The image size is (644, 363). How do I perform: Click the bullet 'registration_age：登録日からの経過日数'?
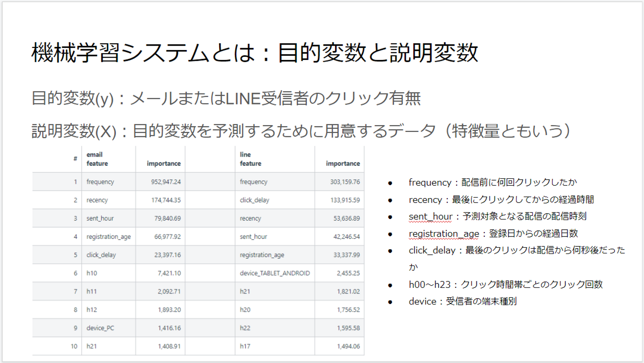(x=493, y=233)
